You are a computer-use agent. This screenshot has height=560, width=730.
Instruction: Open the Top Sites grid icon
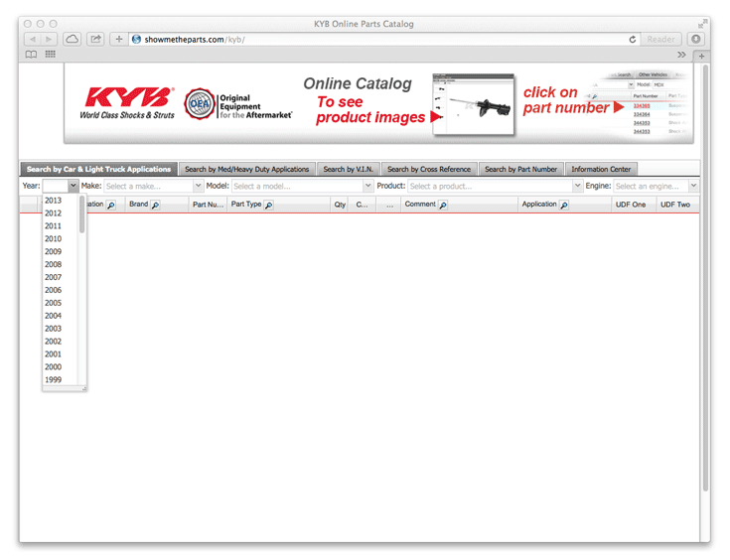[50, 55]
